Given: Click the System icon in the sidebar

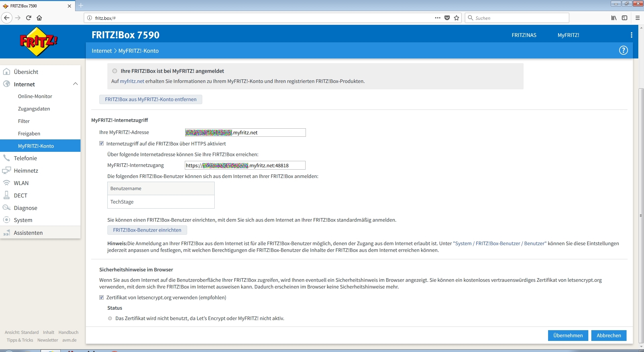Looking at the screenshot, I should (x=6, y=220).
